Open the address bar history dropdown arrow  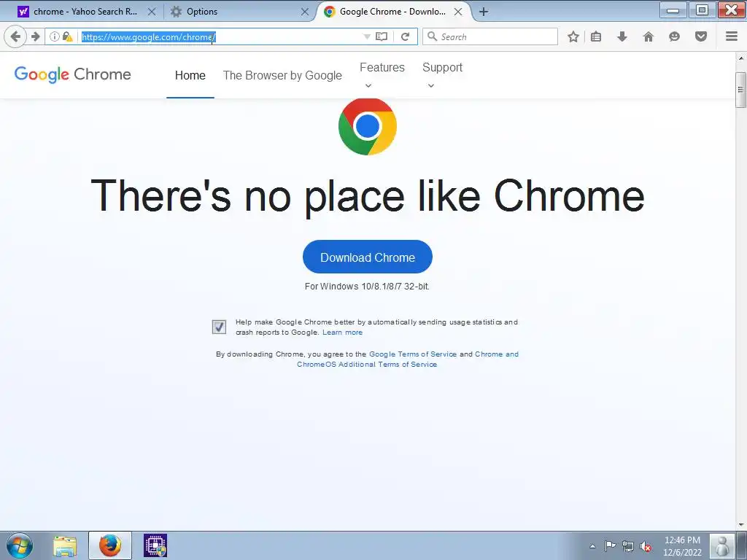[x=367, y=36]
